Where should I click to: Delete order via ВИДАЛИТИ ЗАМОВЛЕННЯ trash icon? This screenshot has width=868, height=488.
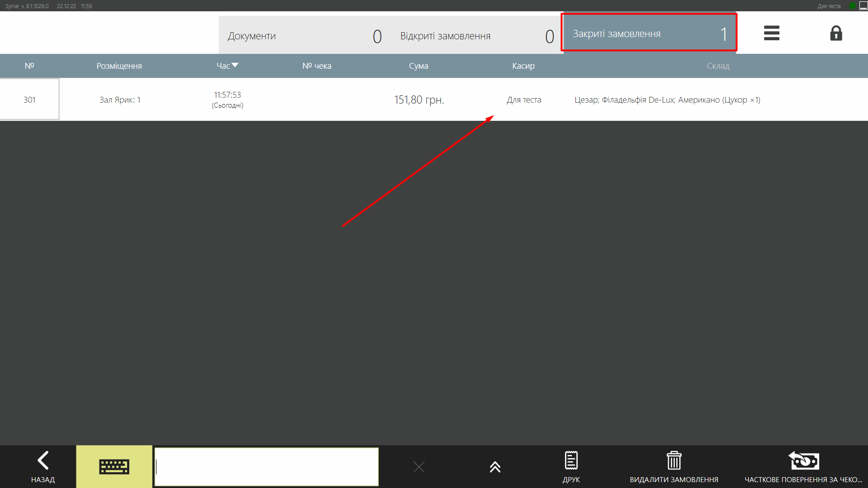click(674, 466)
